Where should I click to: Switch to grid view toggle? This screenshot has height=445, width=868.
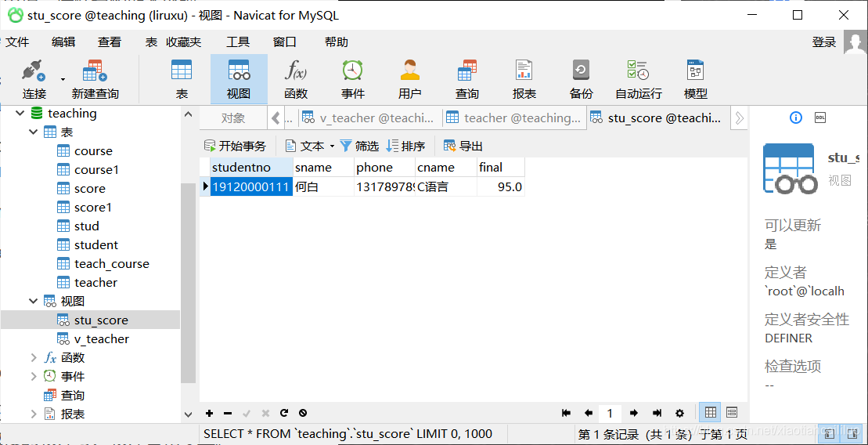coord(710,412)
